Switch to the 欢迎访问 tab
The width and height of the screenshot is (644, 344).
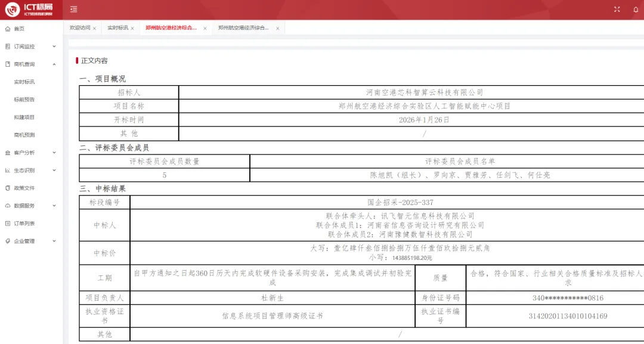point(80,28)
